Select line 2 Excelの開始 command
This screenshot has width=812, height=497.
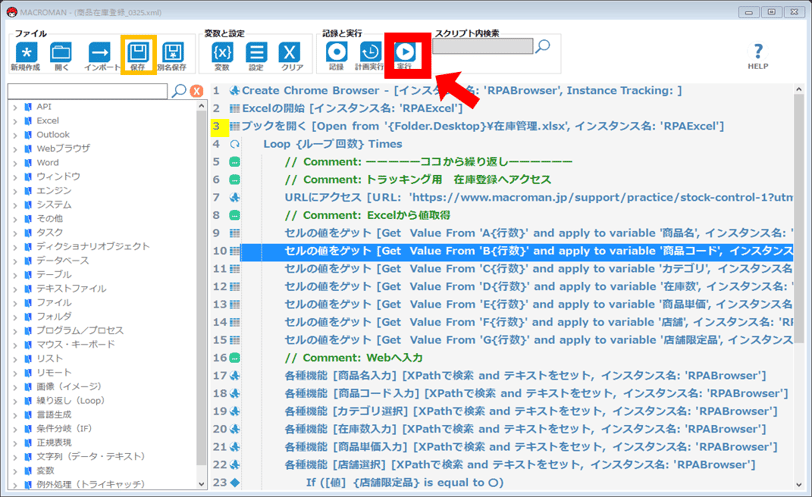[352, 108]
